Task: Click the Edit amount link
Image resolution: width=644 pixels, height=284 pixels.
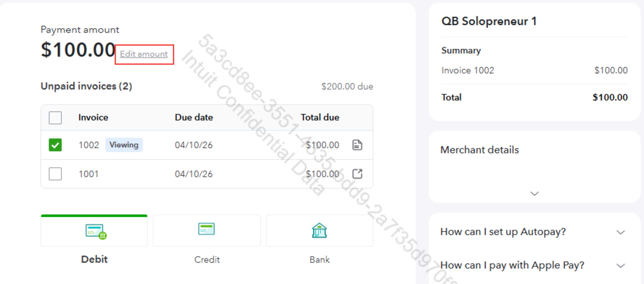Action: pos(144,54)
